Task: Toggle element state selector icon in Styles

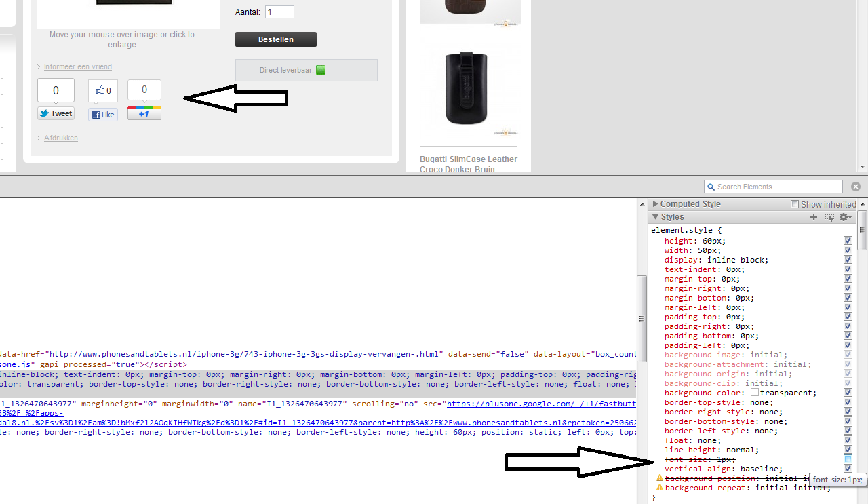Action: (x=829, y=217)
